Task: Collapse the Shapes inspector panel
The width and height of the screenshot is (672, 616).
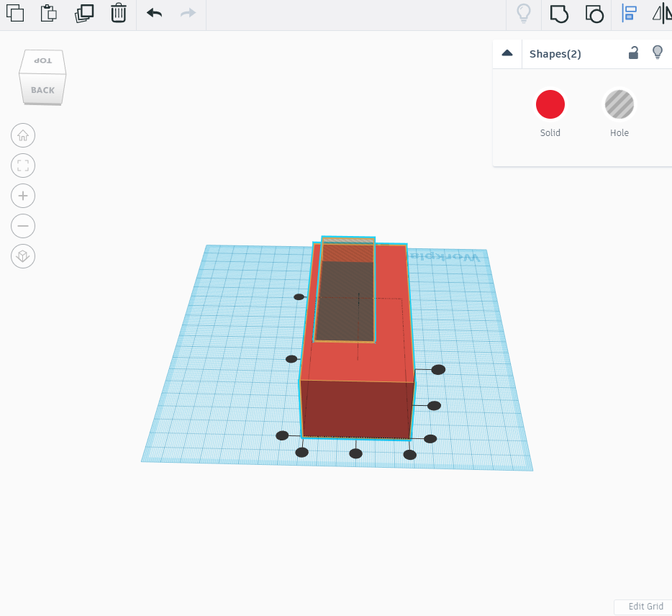Action: 507,53
